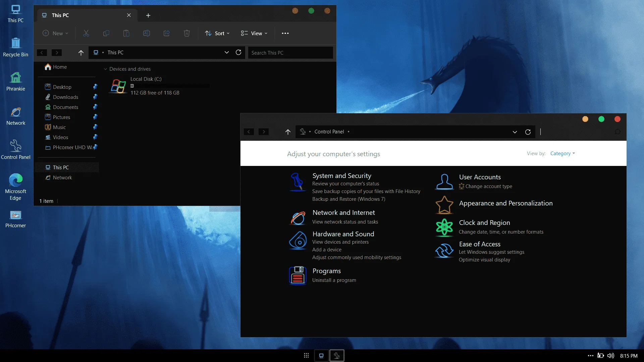
Task: Click the volume speaker icon in system tray
Action: (x=610, y=356)
